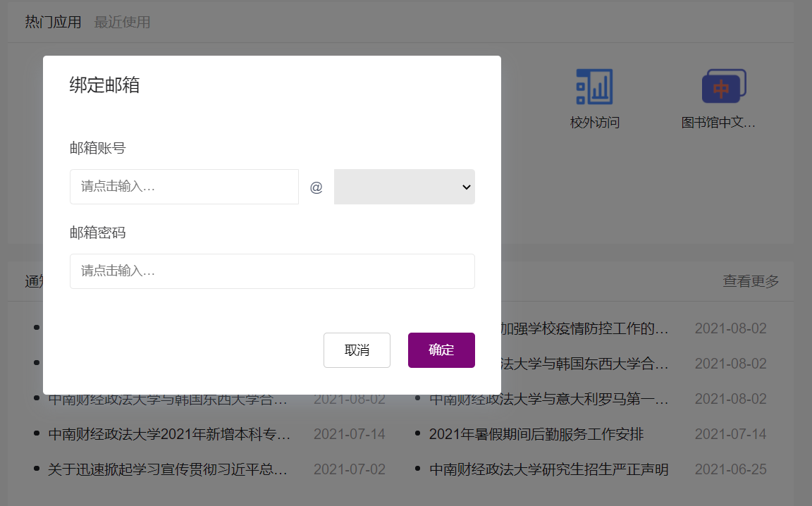
Task: Open the 校外访问 app icon
Action: [x=594, y=87]
